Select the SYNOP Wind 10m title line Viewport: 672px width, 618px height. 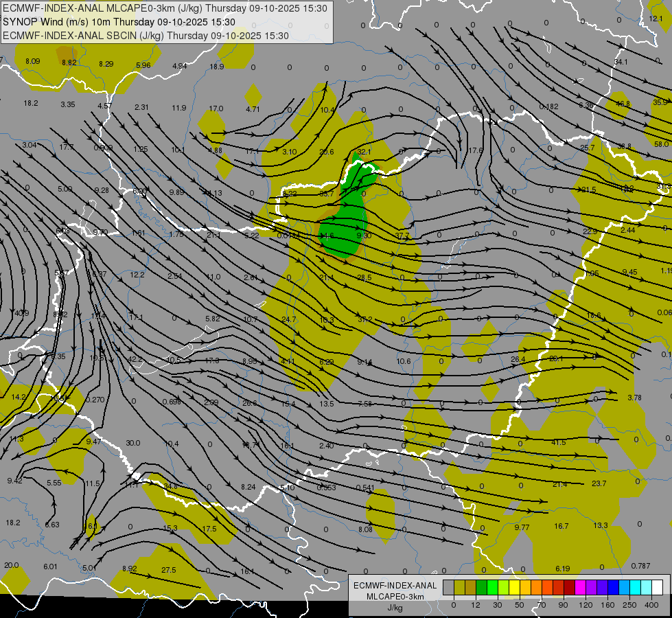(119, 22)
